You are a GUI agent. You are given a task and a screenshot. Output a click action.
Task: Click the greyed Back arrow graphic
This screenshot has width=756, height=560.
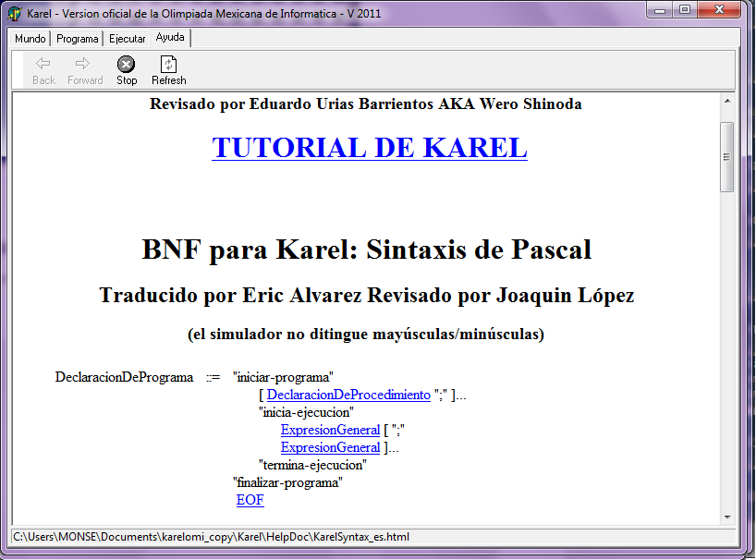[x=43, y=63]
